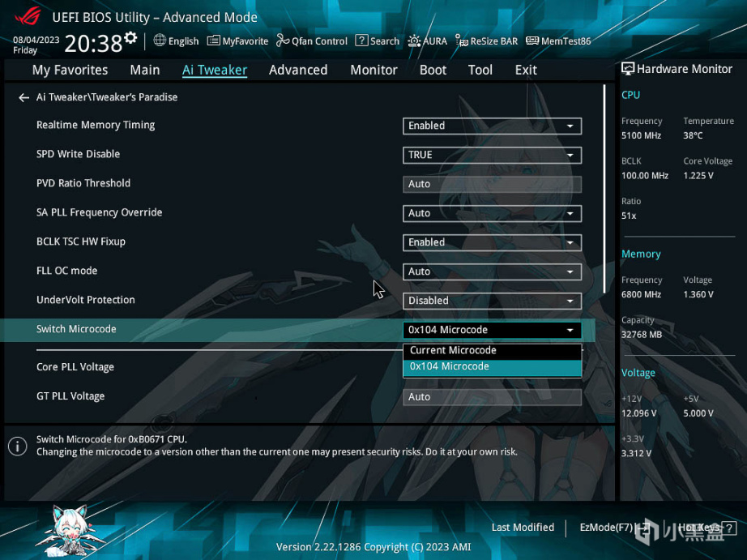The width and height of the screenshot is (747, 560).
Task: Click the +12V reading 12.096 V
Action: (x=639, y=413)
